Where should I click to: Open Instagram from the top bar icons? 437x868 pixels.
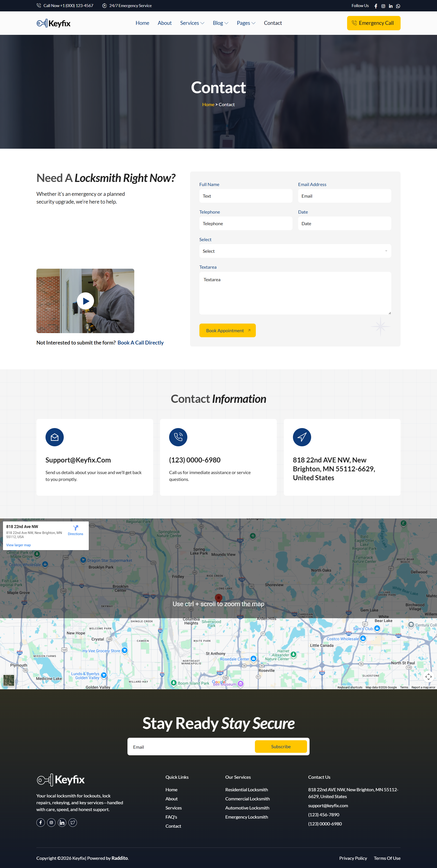(x=383, y=6)
